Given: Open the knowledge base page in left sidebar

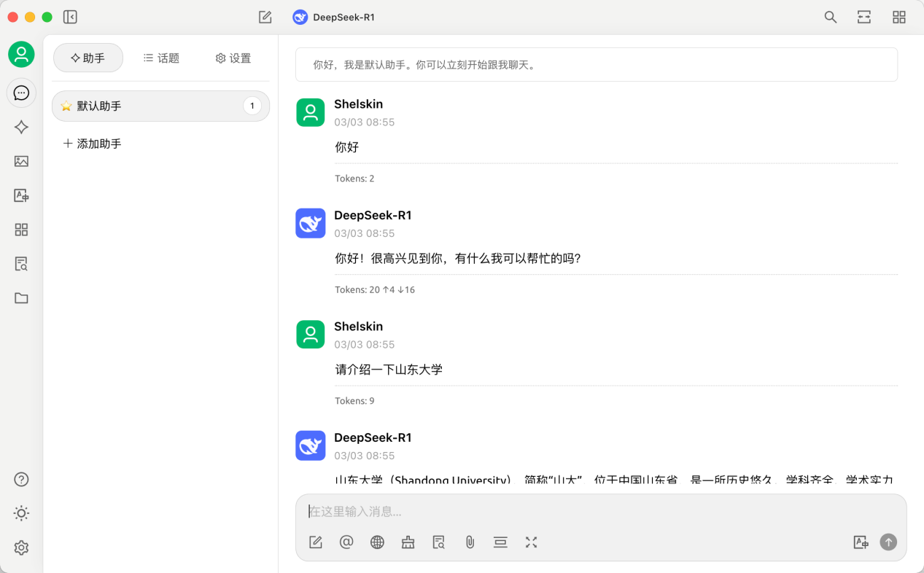Looking at the screenshot, I should click(x=21, y=264).
